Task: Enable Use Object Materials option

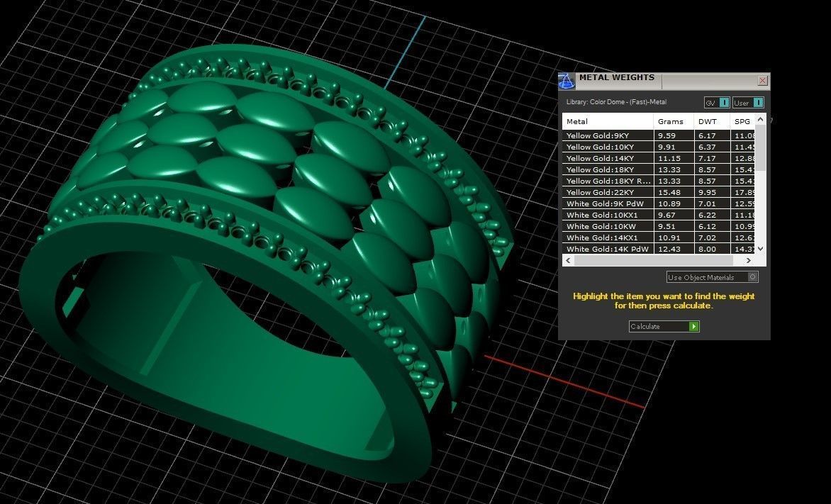Action: (x=713, y=277)
